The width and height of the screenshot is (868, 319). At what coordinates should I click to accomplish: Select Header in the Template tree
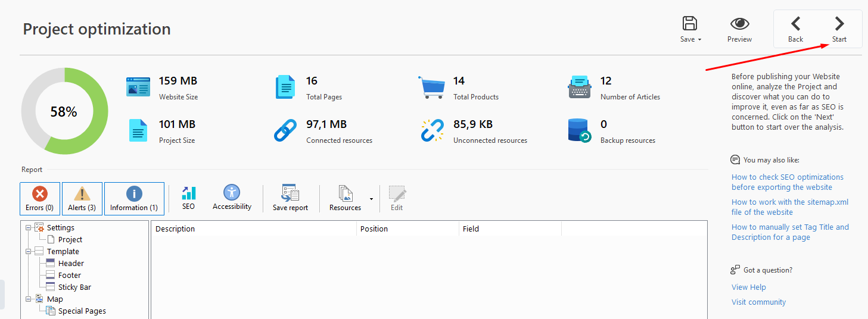70,263
